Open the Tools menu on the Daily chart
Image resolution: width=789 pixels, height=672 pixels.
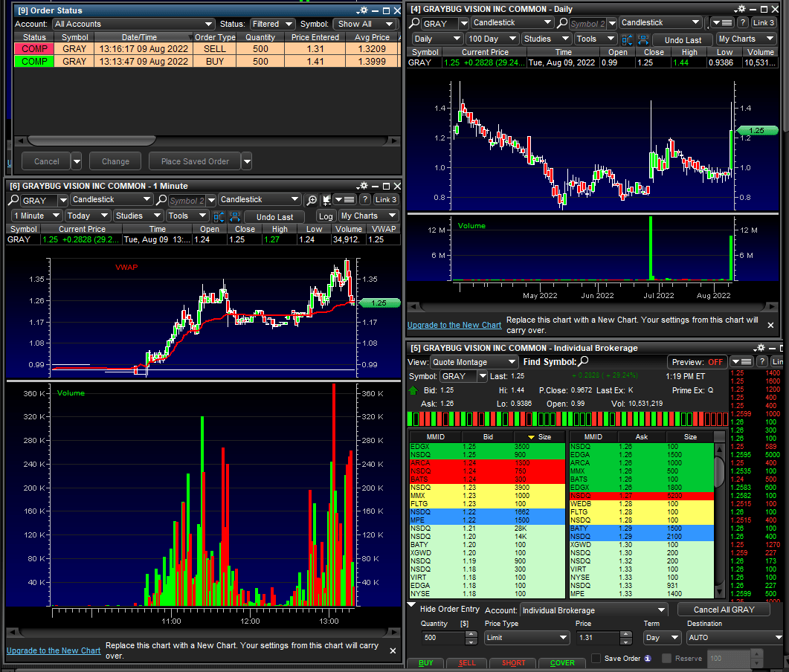(x=595, y=39)
